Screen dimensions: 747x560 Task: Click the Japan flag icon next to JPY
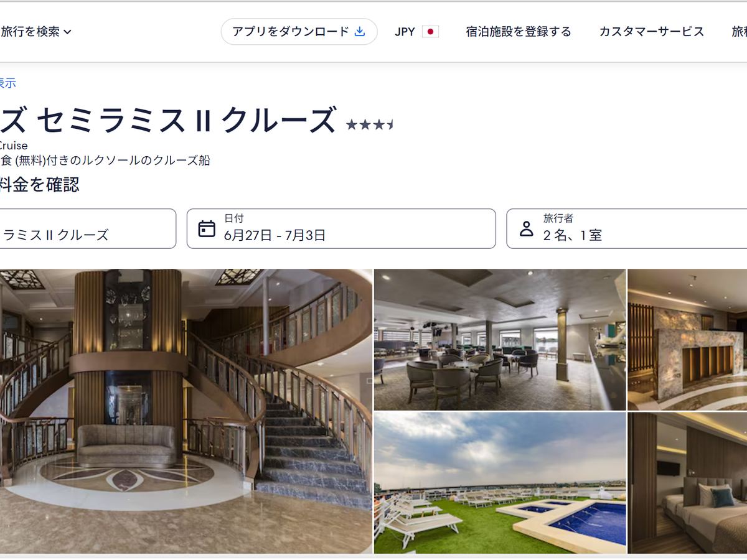[430, 32]
